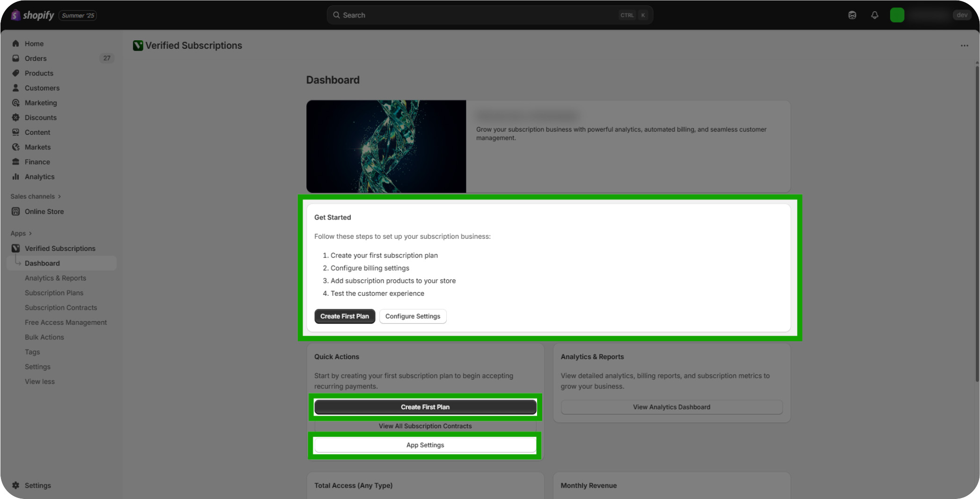Click the Verified Subscriptions logo in page header
Image resolution: width=980 pixels, height=499 pixels.
point(138,45)
